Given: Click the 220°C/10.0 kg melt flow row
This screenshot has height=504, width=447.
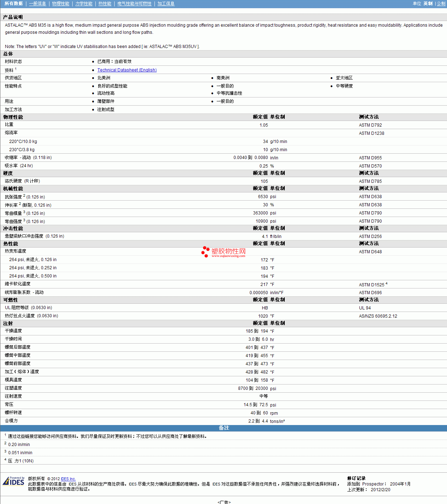Looking at the screenshot, I should click(x=223, y=142).
